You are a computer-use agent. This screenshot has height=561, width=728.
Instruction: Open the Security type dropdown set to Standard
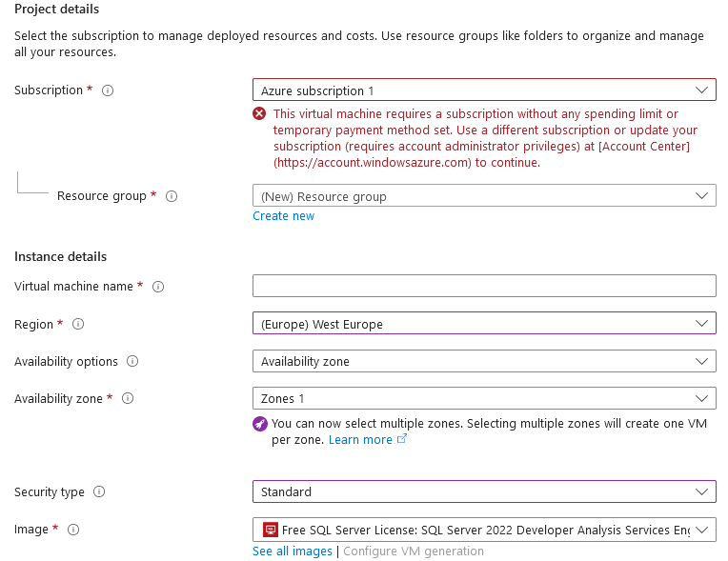(x=484, y=491)
